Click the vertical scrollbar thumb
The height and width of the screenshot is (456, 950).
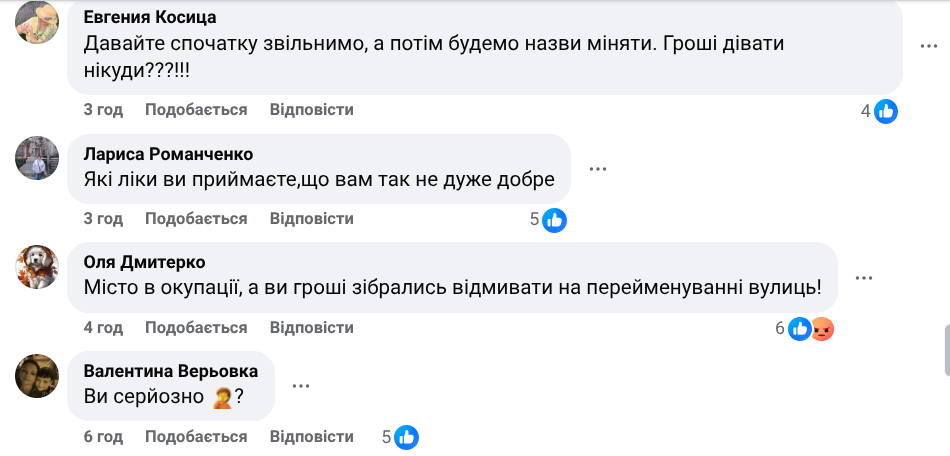[944, 350]
